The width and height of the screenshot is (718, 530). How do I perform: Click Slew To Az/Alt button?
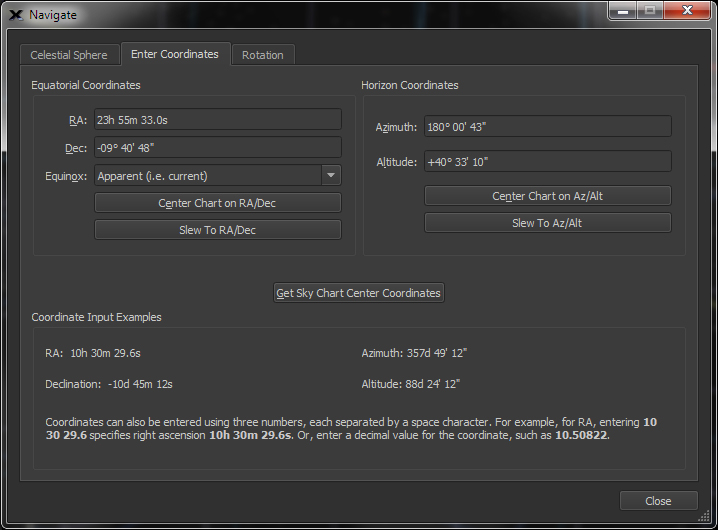point(548,223)
